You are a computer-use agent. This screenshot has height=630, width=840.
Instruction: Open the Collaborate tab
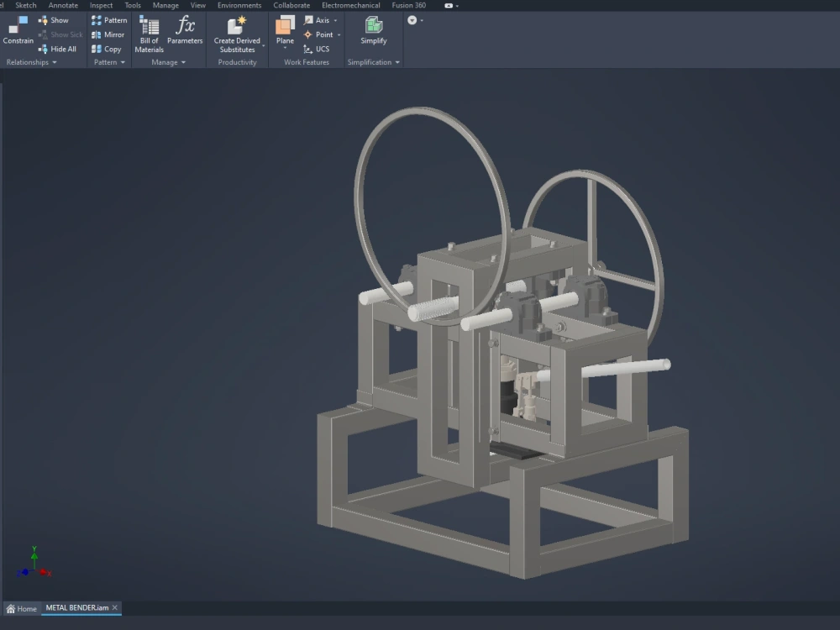pos(291,5)
